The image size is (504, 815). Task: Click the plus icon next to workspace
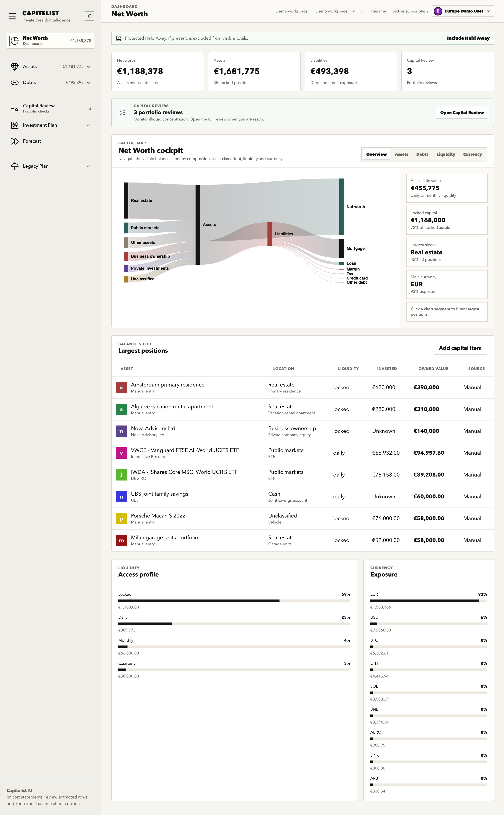[362, 11]
